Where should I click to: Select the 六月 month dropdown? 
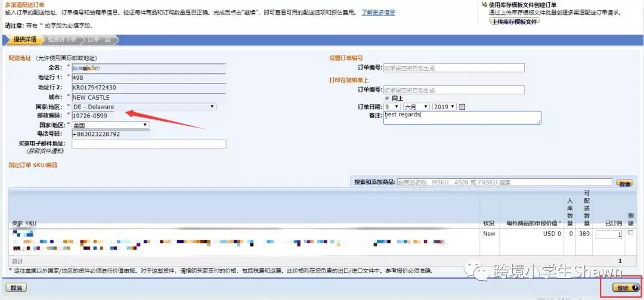pyautogui.click(x=417, y=107)
